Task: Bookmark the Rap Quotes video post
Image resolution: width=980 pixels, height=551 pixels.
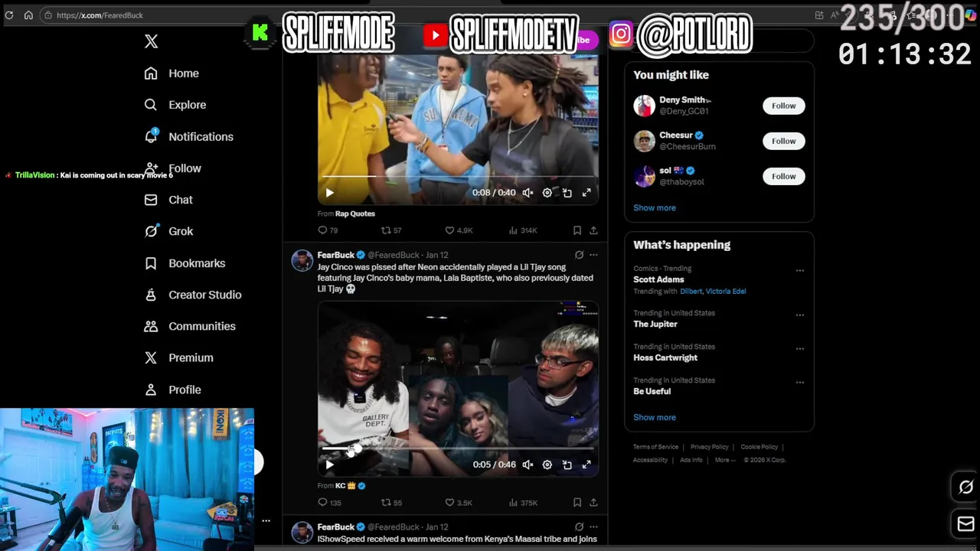Action: coord(577,230)
